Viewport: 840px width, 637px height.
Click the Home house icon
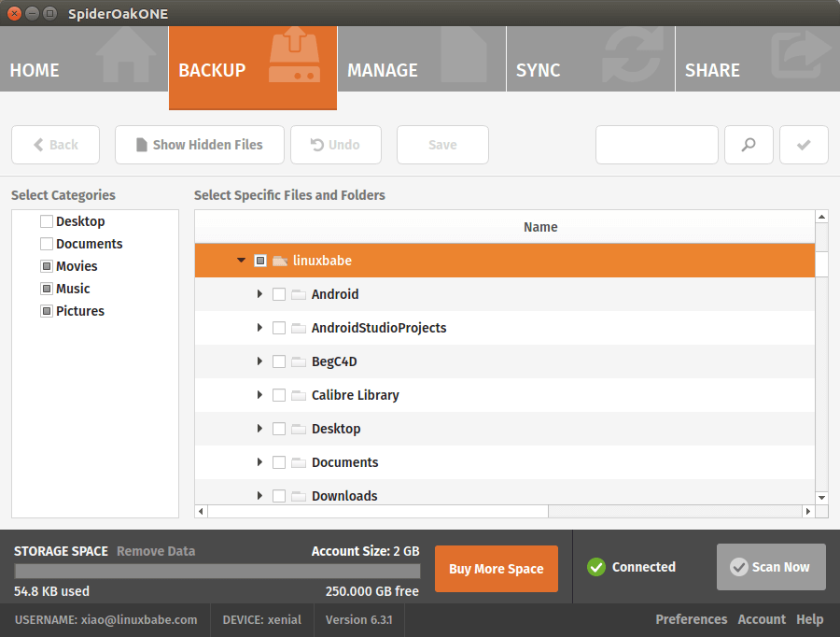click(125, 58)
